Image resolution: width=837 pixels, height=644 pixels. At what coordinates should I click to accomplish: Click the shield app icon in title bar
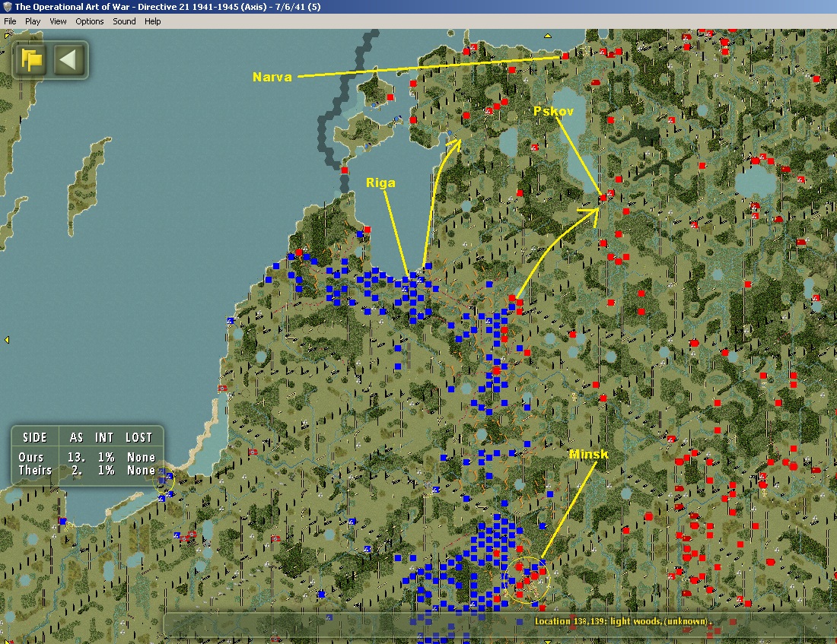pyautogui.click(x=7, y=7)
